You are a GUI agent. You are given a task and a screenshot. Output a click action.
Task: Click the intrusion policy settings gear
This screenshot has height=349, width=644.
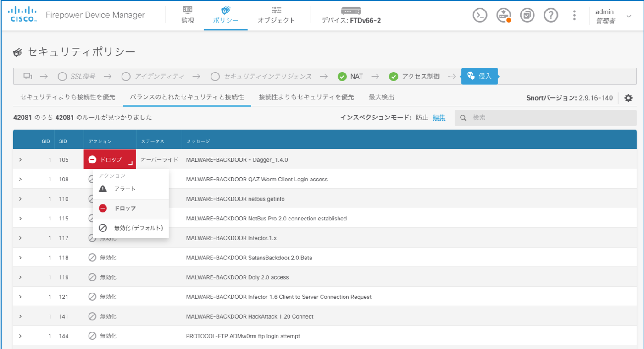click(628, 98)
